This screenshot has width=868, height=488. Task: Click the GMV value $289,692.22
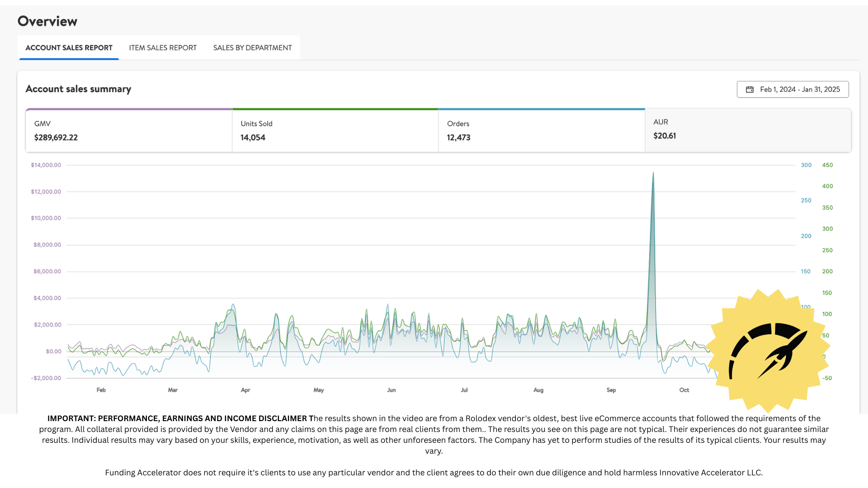(x=56, y=137)
